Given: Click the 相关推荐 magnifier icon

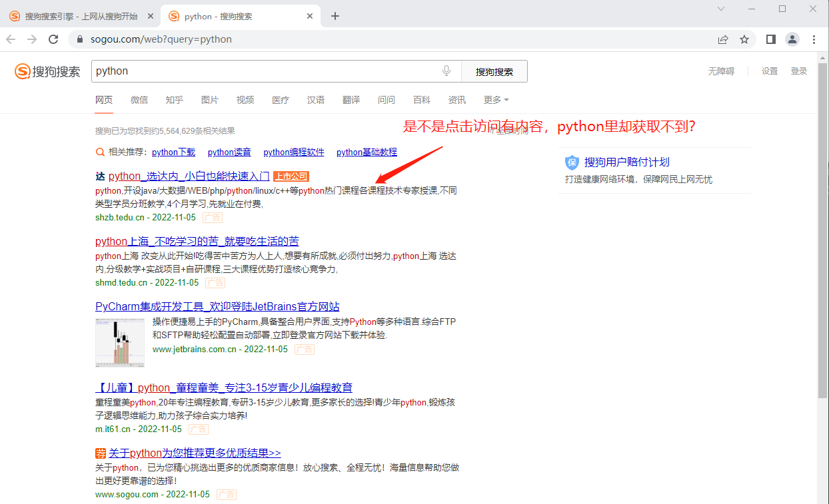Looking at the screenshot, I should (x=100, y=152).
